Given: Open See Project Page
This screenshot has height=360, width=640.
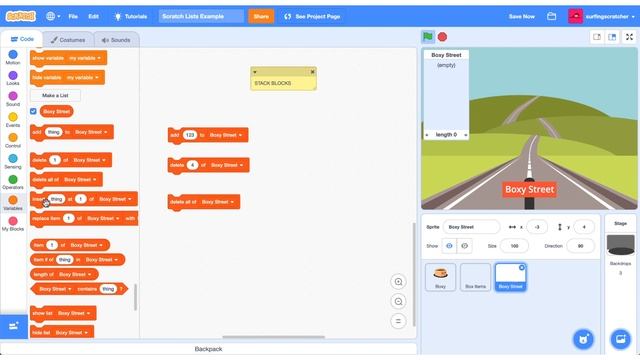Looking at the screenshot, I should coord(312,16).
